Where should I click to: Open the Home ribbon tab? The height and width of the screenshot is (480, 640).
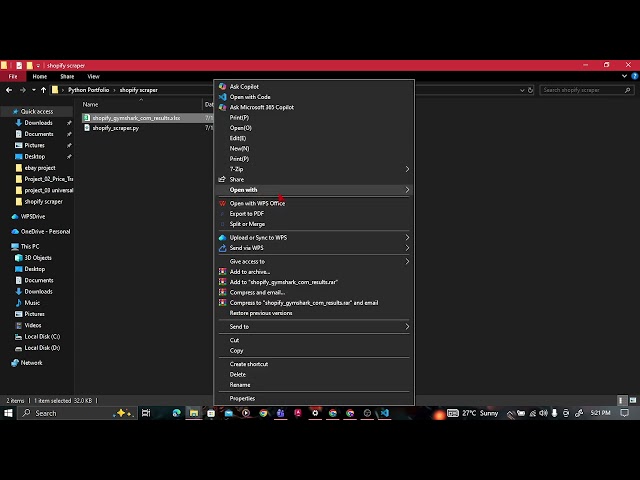point(40,76)
